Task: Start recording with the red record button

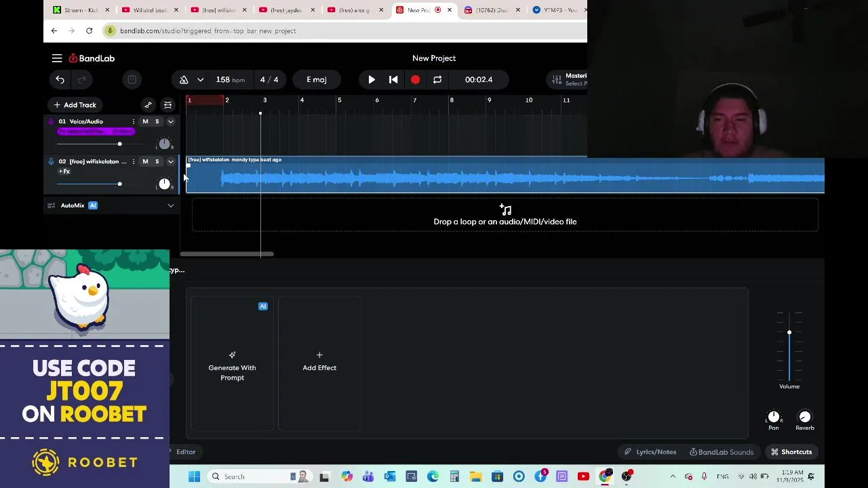Action: click(x=415, y=80)
